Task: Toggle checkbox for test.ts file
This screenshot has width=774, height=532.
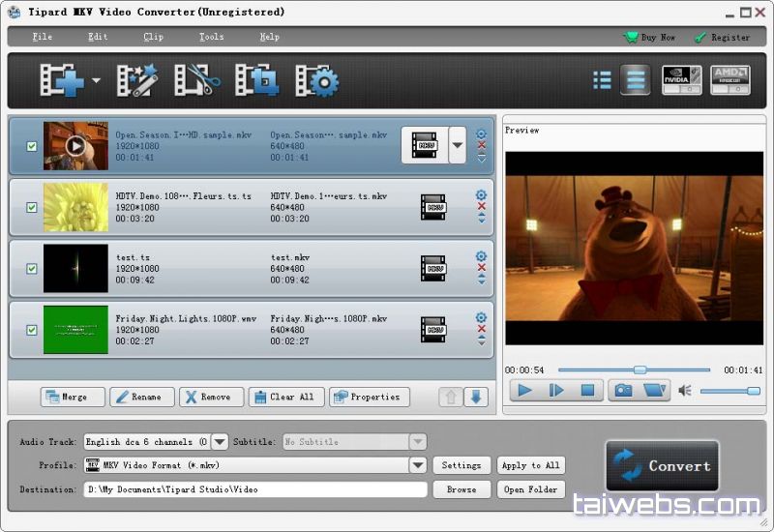Action: coord(32,269)
